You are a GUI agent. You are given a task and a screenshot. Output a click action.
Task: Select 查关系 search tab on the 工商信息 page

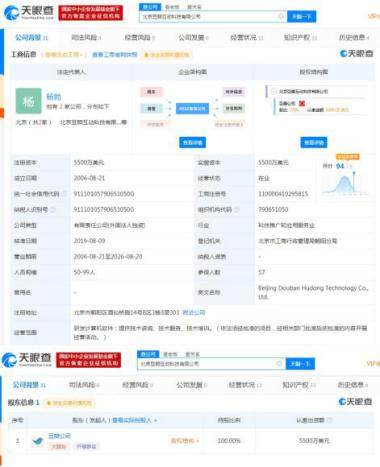tap(194, 7)
